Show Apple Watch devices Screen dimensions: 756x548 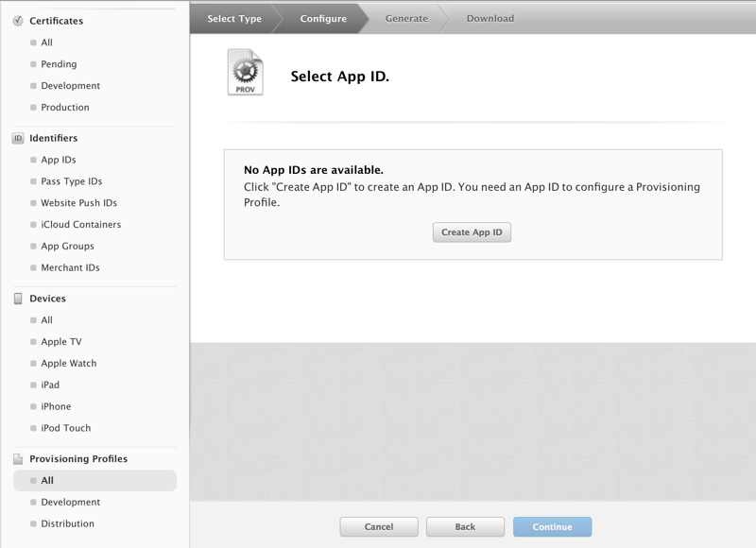pyautogui.click(x=69, y=364)
